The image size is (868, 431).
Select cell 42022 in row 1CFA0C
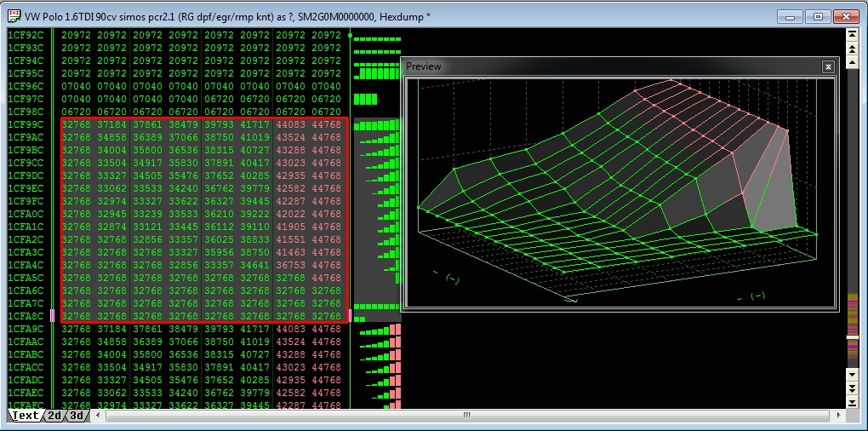(x=291, y=214)
